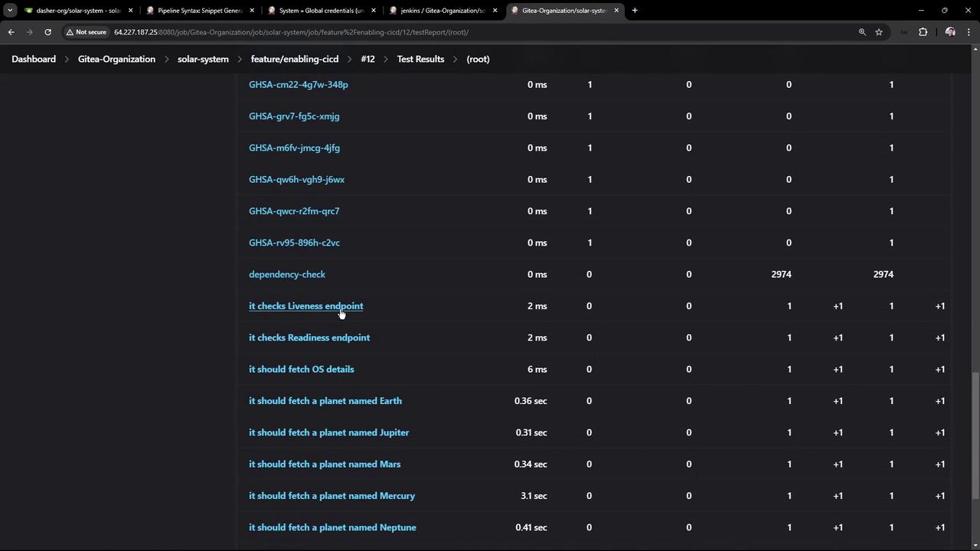Open 'fetch a planet named Mercury' test
This screenshot has height=551, width=980.
pyautogui.click(x=332, y=496)
